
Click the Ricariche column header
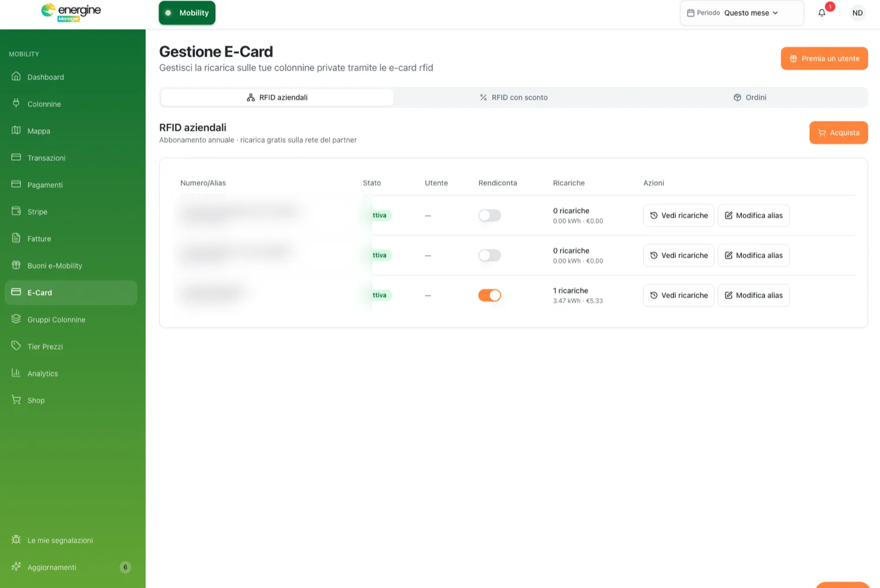568,183
